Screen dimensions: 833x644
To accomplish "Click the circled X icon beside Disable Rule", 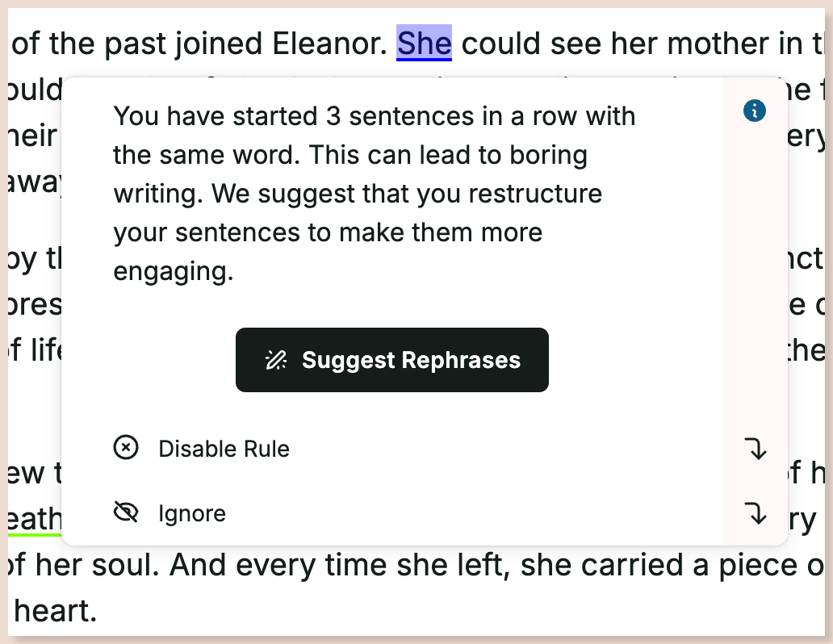I will [x=126, y=448].
